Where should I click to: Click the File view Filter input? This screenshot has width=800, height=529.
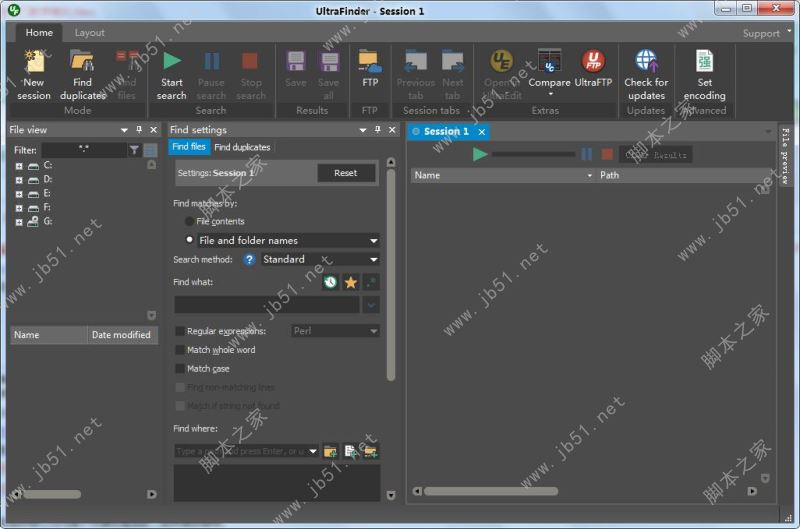tap(84, 149)
